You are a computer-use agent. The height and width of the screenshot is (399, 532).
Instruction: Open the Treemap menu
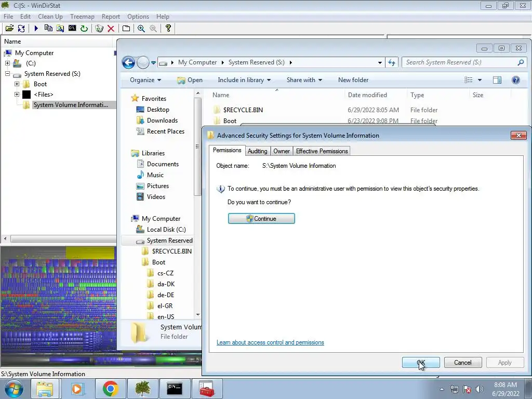(x=82, y=16)
